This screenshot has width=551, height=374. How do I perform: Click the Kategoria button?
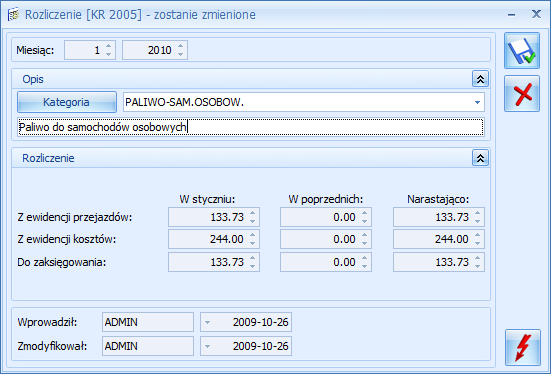(x=67, y=102)
